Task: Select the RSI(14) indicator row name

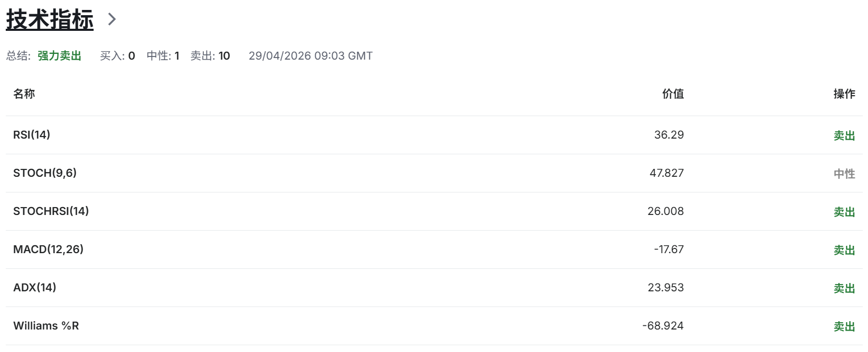Action: click(x=32, y=135)
